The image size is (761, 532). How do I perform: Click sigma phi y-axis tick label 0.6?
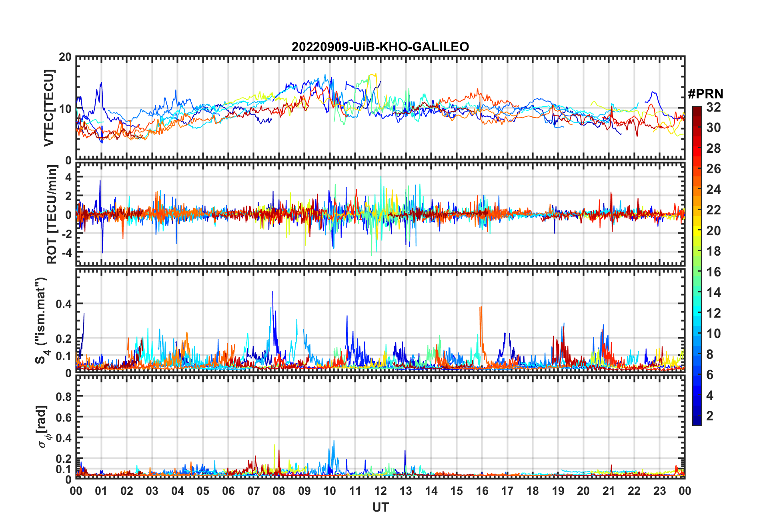[64, 417]
